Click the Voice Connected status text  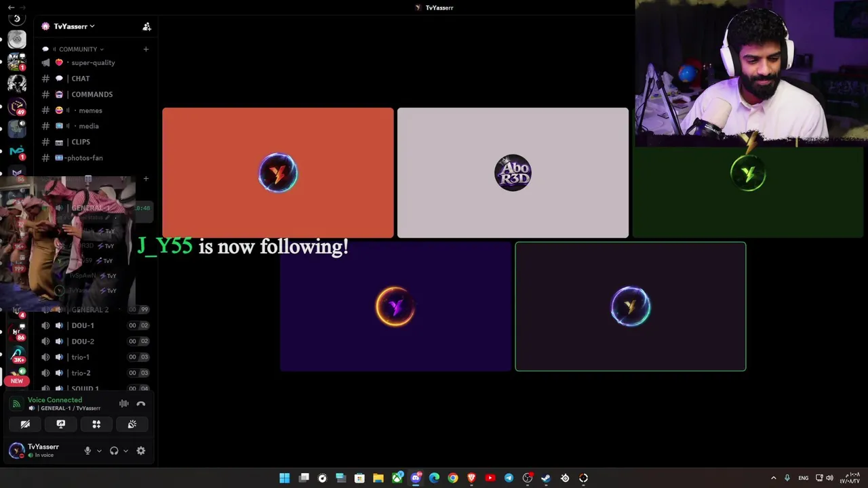click(55, 400)
